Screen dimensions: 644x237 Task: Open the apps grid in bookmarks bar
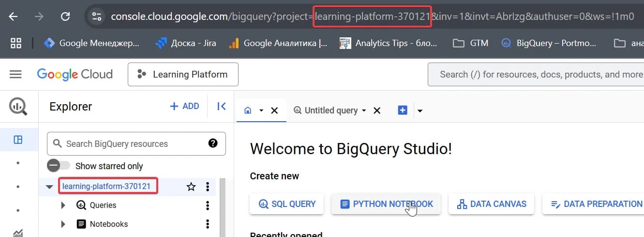click(16, 43)
